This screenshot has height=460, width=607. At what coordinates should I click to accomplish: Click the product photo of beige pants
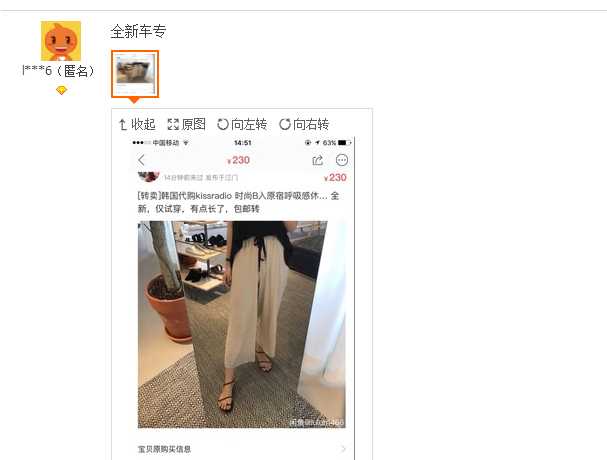(x=242, y=324)
